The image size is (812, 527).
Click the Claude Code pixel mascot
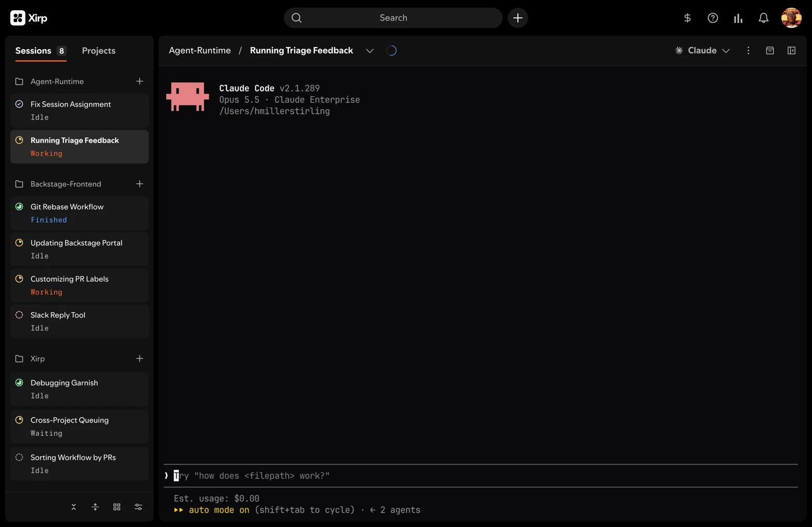pyautogui.click(x=187, y=97)
